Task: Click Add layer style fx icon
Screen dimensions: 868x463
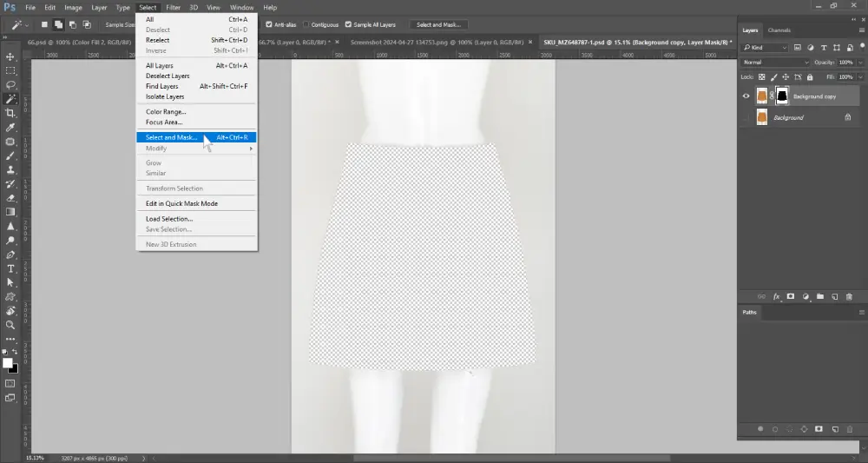Action: point(776,297)
